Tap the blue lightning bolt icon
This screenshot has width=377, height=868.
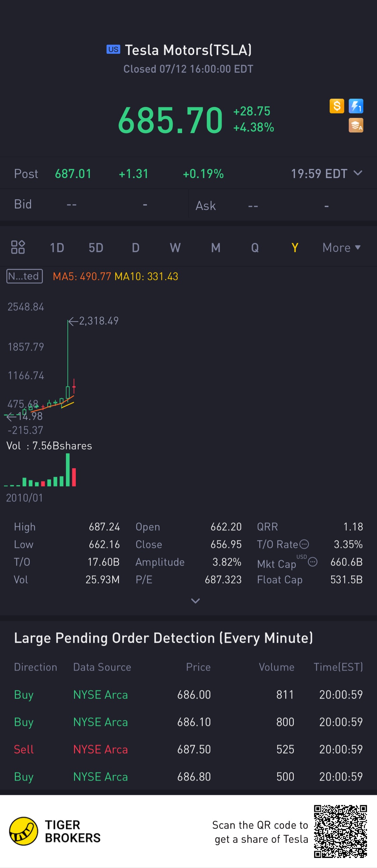[356, 106]
